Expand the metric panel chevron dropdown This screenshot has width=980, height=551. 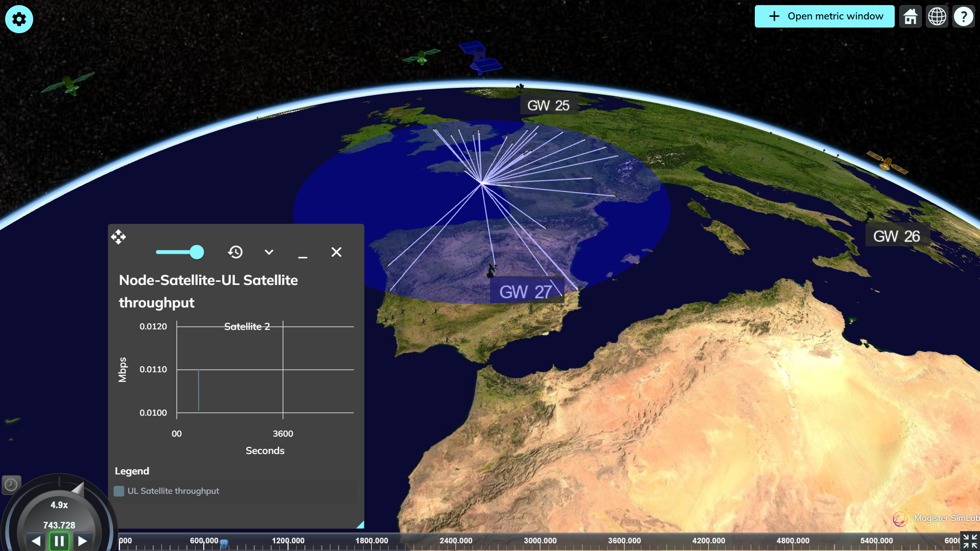click(x=269, y=252)
